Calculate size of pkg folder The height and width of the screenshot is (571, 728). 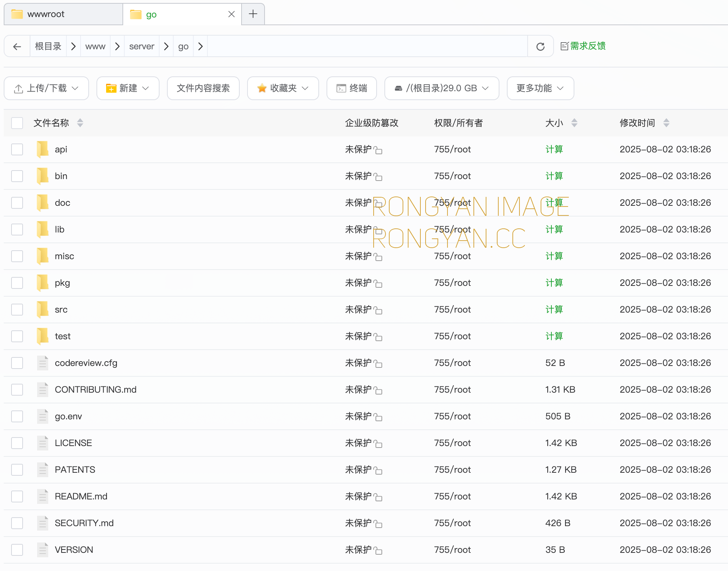(x=554, y=283)
